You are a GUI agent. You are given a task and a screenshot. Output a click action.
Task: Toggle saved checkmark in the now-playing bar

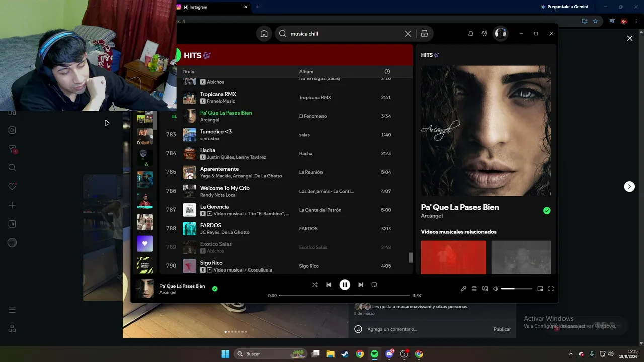215,289
